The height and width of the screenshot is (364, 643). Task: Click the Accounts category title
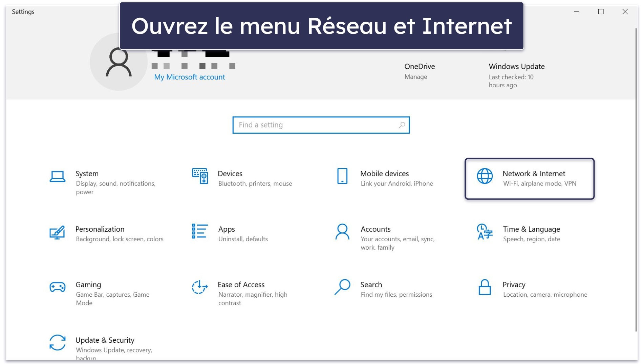376,229
